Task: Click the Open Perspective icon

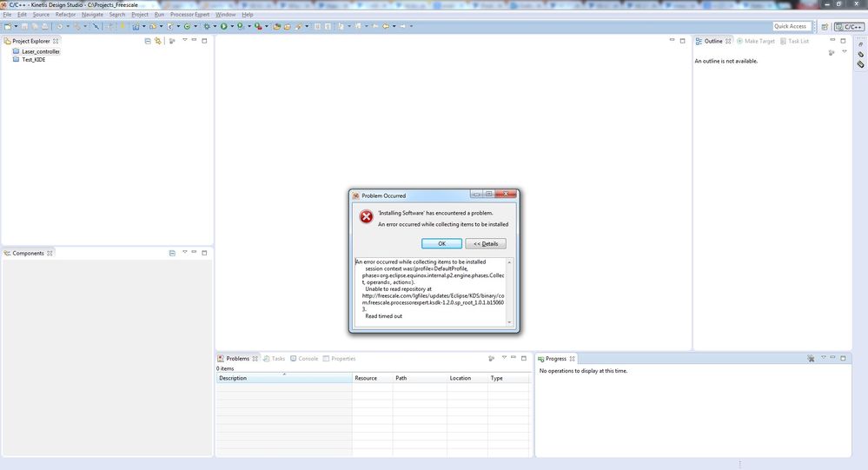Action: [825, 27]
